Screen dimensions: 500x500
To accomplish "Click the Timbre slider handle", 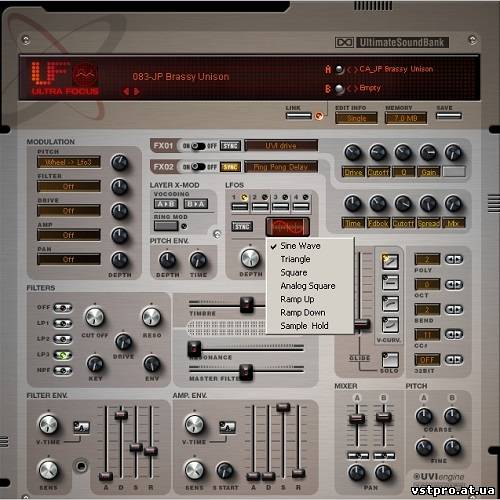I will (x=247, y=304).
